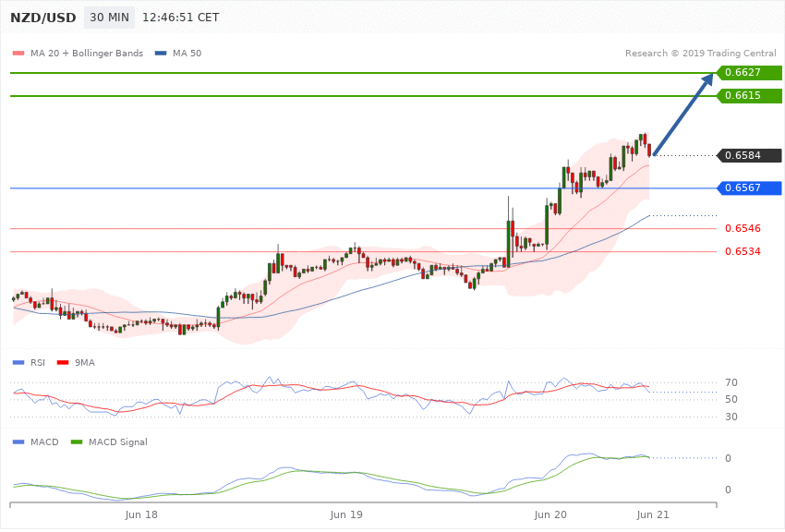
Task: Click the RSI legend label
Action: 38,362
